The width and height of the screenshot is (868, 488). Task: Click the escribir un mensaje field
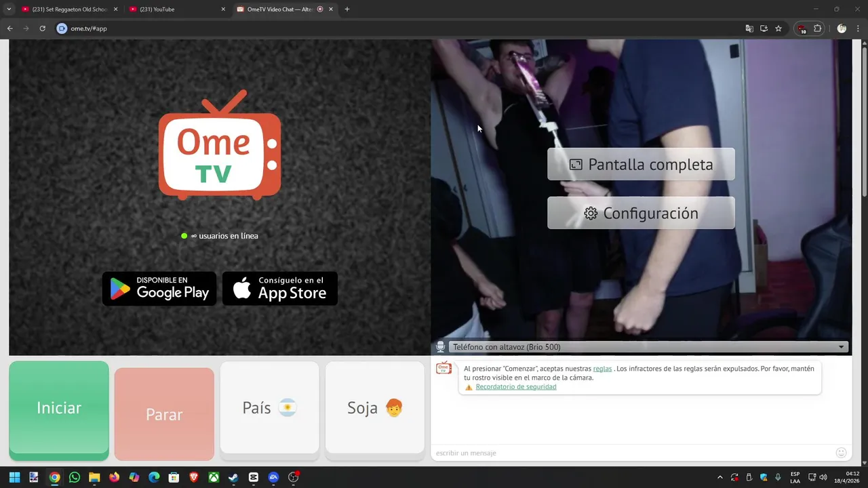click(x=631, y=453)
